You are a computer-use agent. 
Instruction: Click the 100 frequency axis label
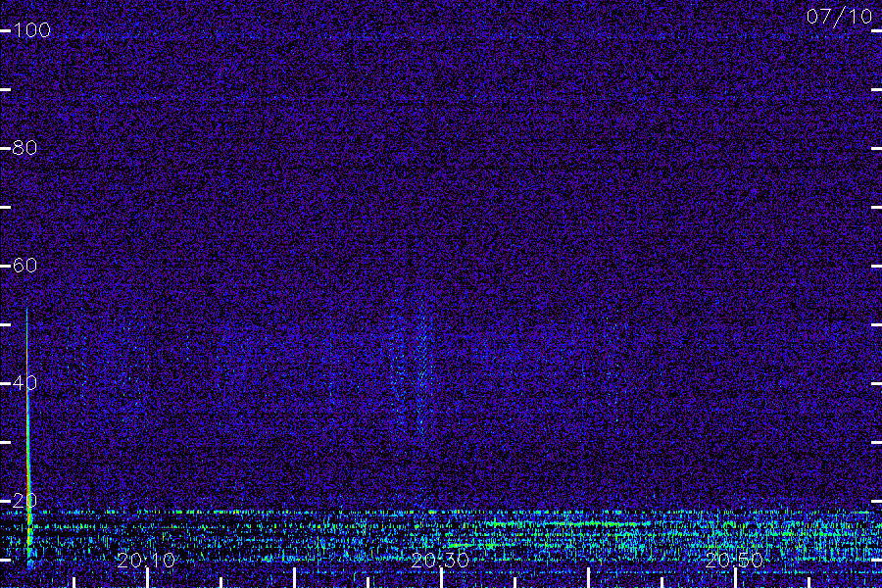click(31, 29)
